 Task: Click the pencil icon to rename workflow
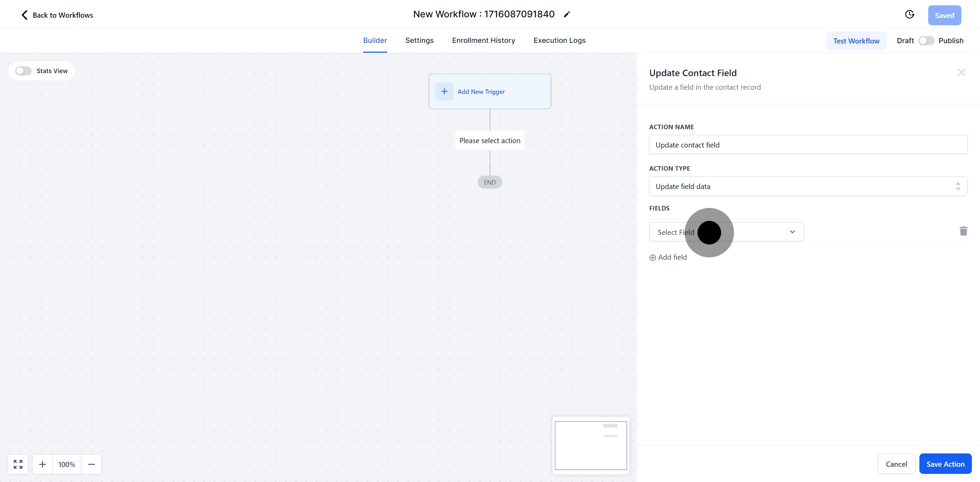coord(567,14)
